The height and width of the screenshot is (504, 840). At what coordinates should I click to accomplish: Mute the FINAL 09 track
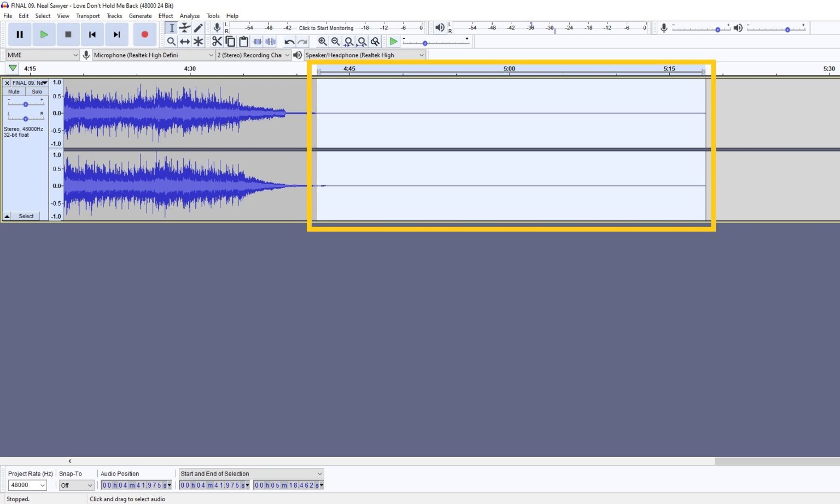[x=13, y=91]
